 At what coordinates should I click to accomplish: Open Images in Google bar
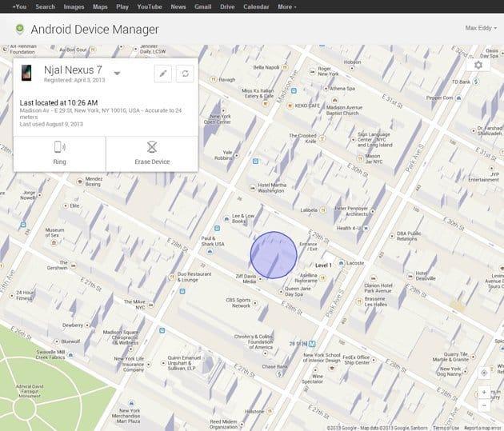tap(74, 6)
